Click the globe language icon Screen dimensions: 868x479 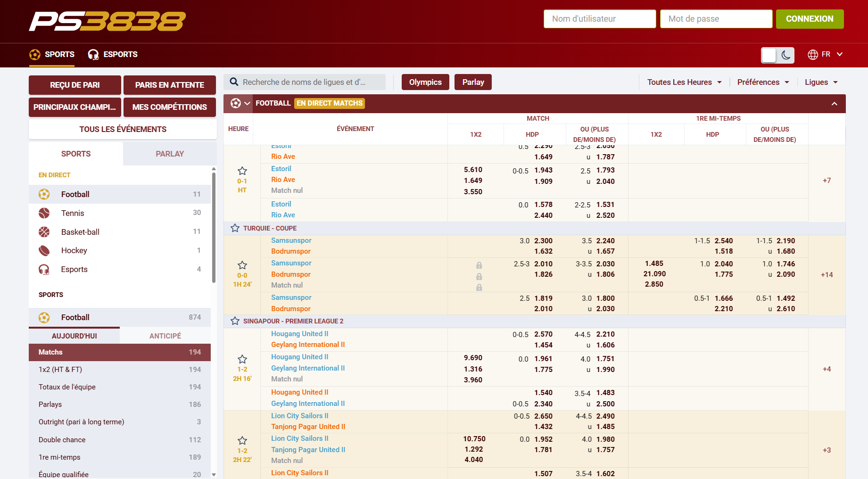(x=813, y=55)
